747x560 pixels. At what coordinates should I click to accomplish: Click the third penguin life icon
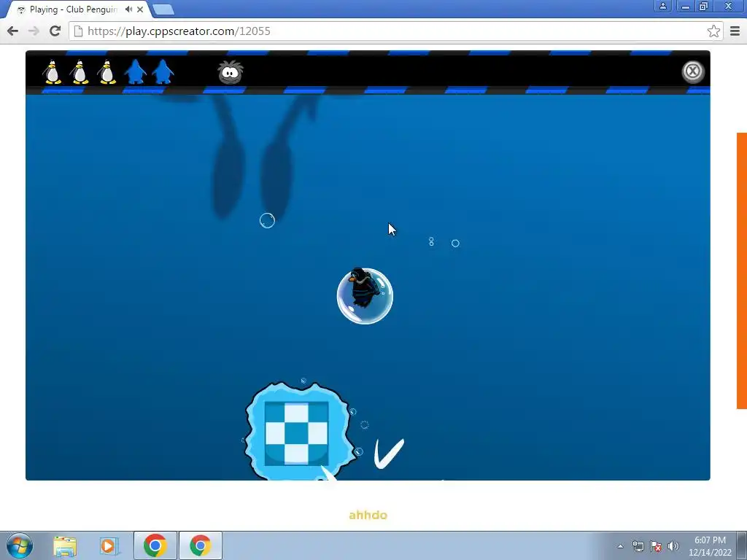(x=107, y=72)
